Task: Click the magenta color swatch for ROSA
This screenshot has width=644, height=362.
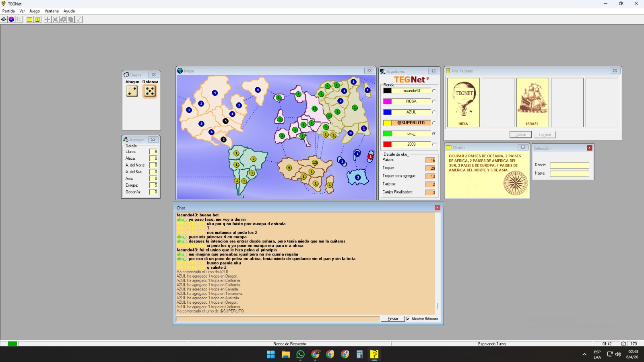Action: pyautogui.click(x=387, y=101)
